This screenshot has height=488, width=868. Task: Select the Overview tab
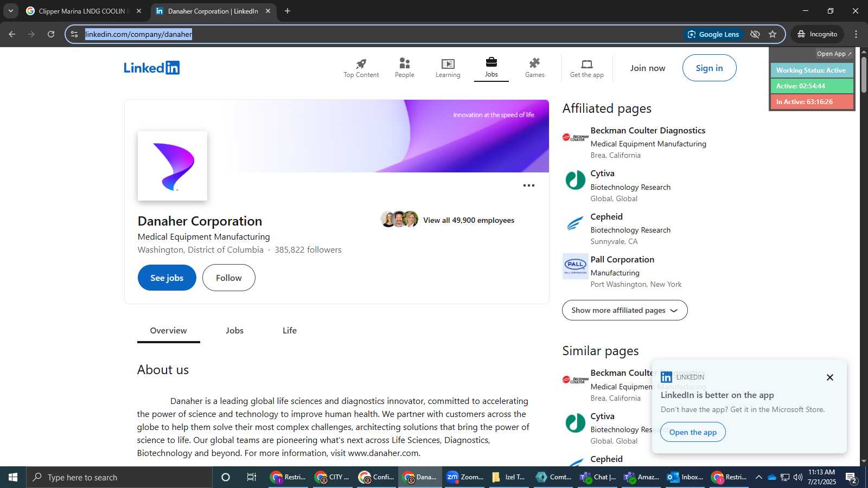pyautogui.click(x=168, y=331)
